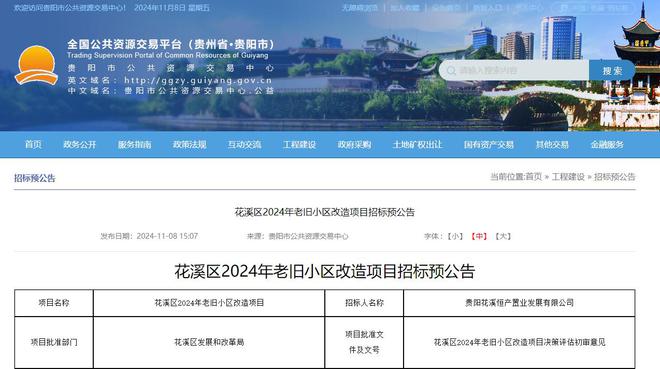Select the 土地矿权出让 navigation item
This screenshot has width=660, height=369.
click(x=417, y=144)
